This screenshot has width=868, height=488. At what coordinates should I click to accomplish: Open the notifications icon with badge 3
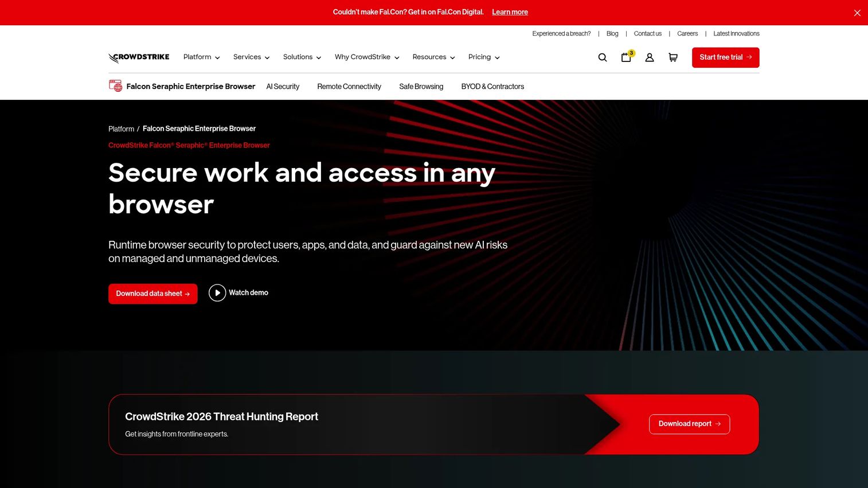point(627,57)
